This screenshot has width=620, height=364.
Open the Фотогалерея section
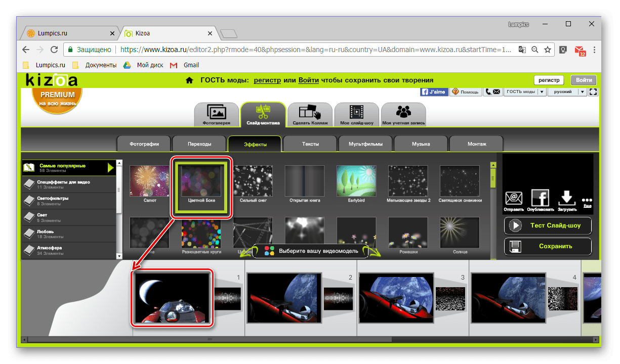[217, 114]
